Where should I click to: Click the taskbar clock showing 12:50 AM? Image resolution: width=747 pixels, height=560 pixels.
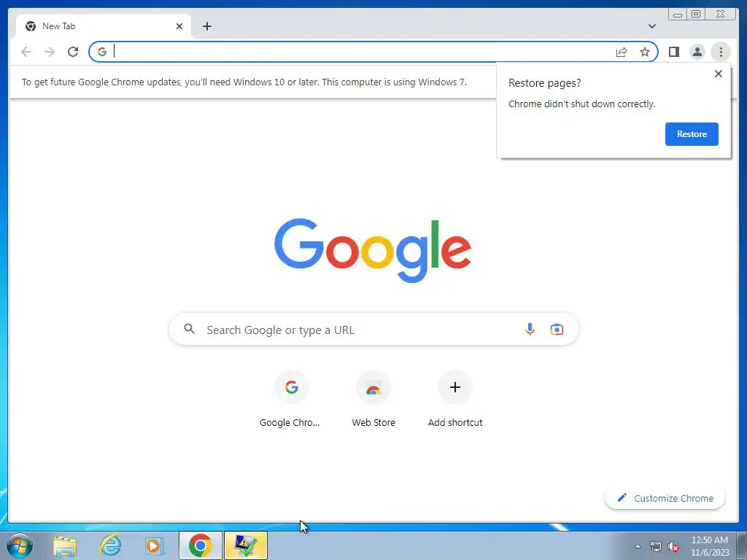pos(710,546)
